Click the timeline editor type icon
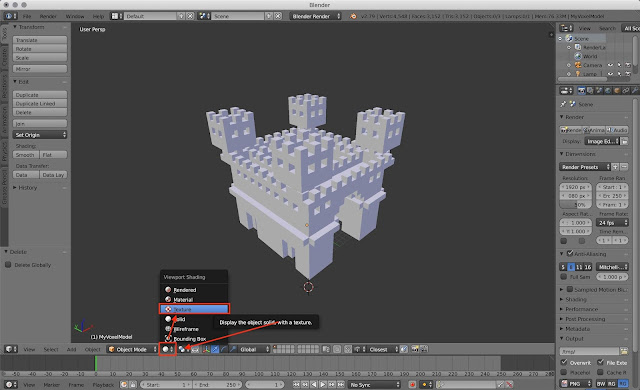This screenshot has height=390, width=640. [10, 384]
